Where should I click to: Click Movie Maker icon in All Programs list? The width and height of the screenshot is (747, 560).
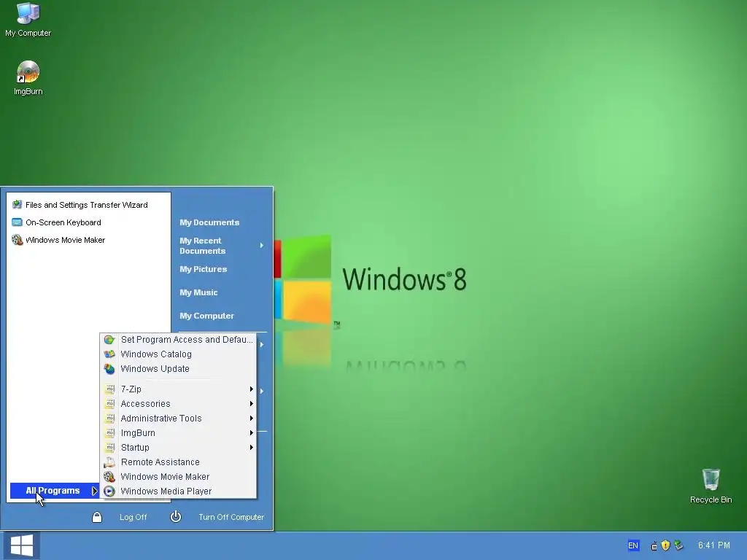coord(109,477)
